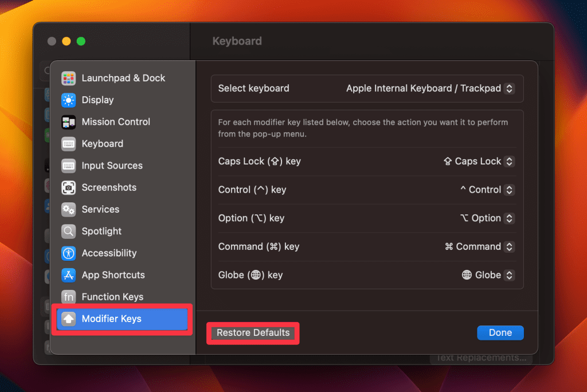Select the Spotlight magnifier icon
Screen dimensions: 587x392
coord(69,232)
